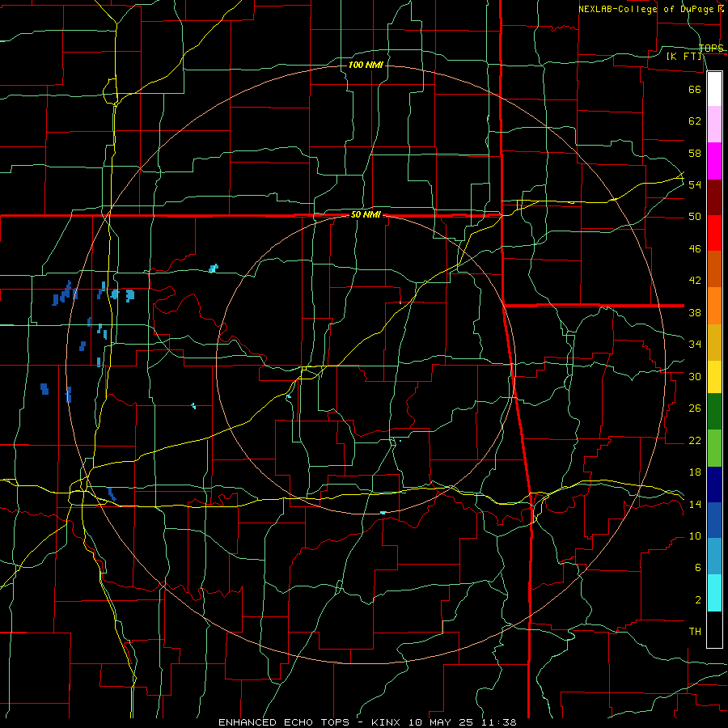The width and height of the screenshot is (728, 728).
Task: Select the legend value 38
Action: 695,312
